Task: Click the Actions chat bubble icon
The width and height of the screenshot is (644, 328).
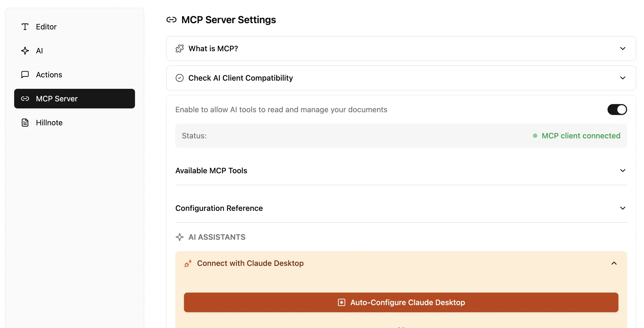Action: click(25, 75)
